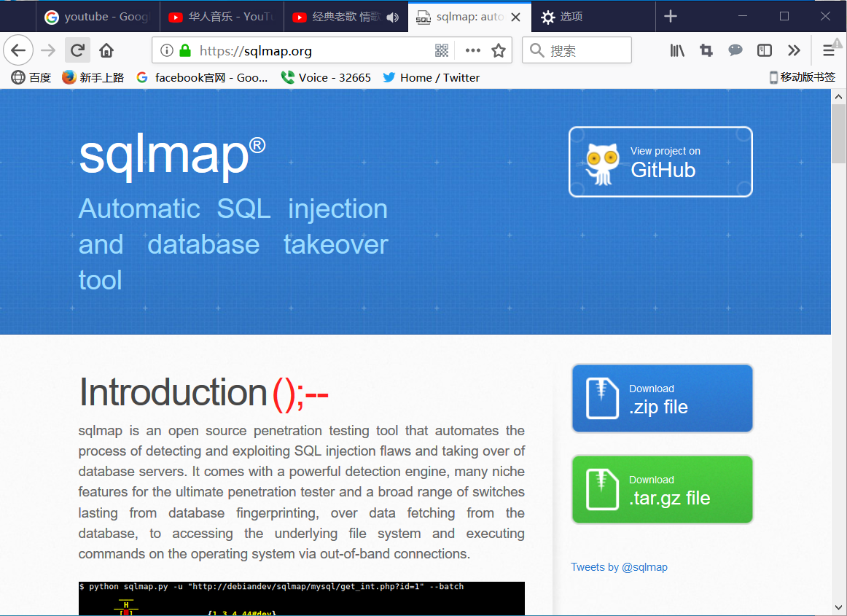Expand more tools overflow chevron

794,51
